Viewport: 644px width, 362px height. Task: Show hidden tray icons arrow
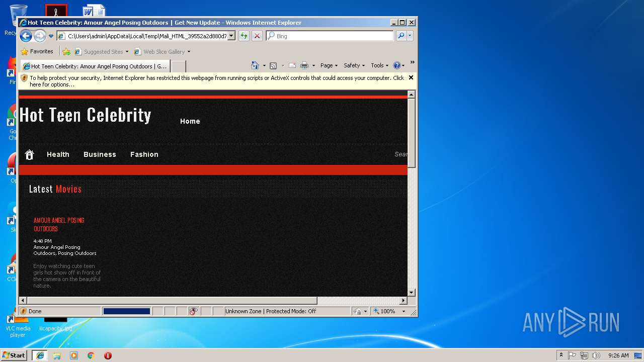tap(561, 355)
